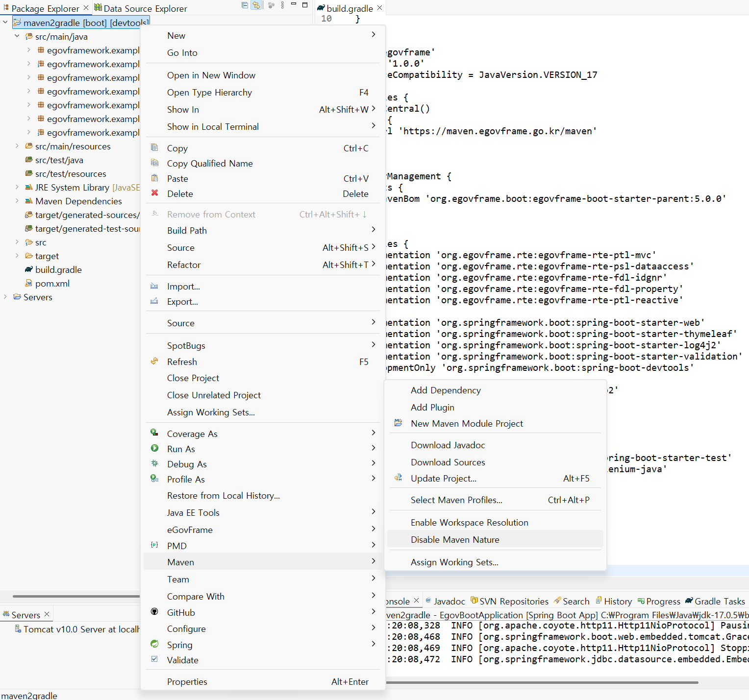
Task: Toggle the Validate checkbox menu item
Action: (155, 659)
